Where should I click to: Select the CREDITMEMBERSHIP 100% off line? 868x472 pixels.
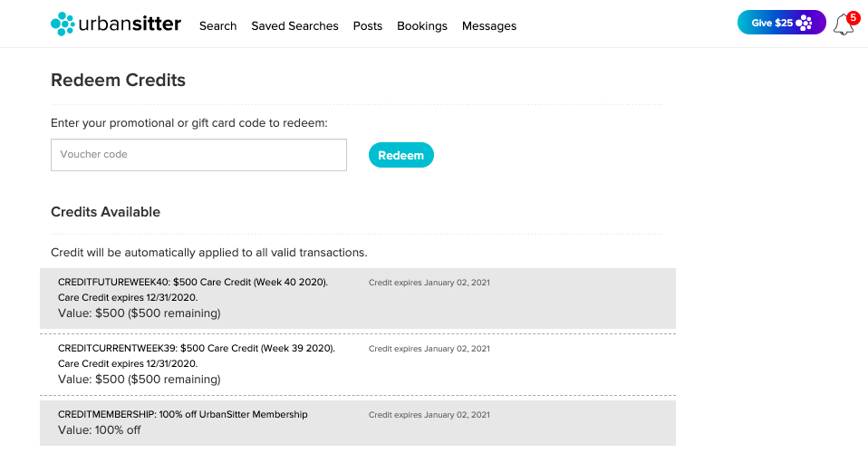coord(183,414)
